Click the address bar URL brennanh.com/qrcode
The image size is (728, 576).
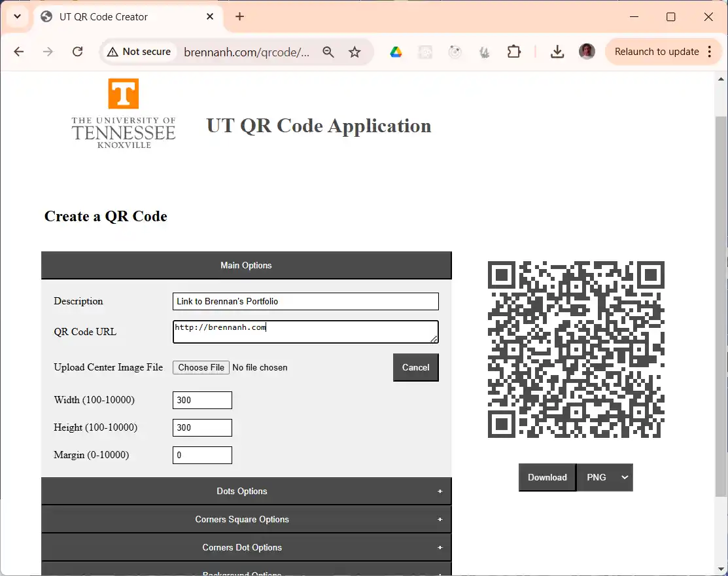(247, 52)
